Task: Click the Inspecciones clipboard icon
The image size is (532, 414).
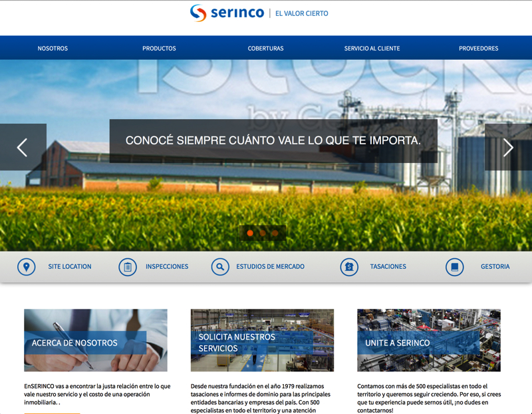Action: tap(128, 267)
